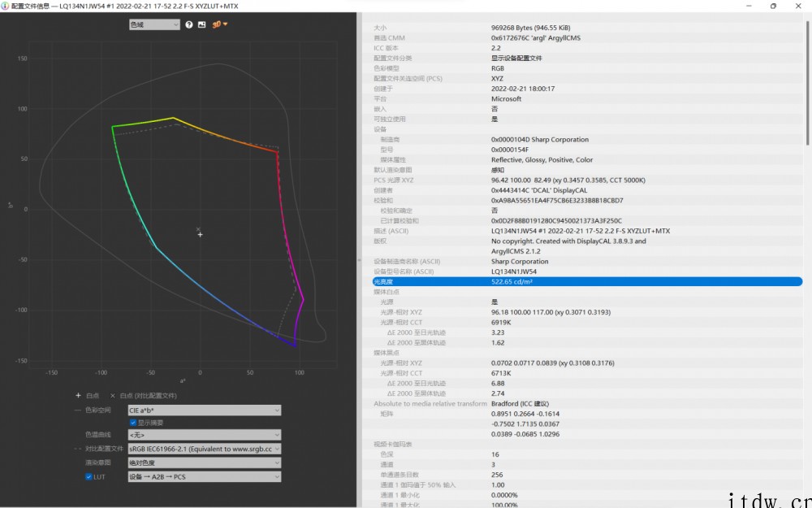Click the help question mark icon
Screen dimensions: 812x508
coord(189,24)
